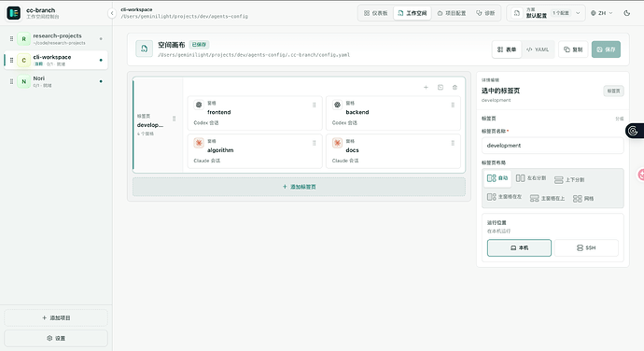Click the docs Claude icon
The width and height of the screenshot is (644, 351).
click(337, 143)
